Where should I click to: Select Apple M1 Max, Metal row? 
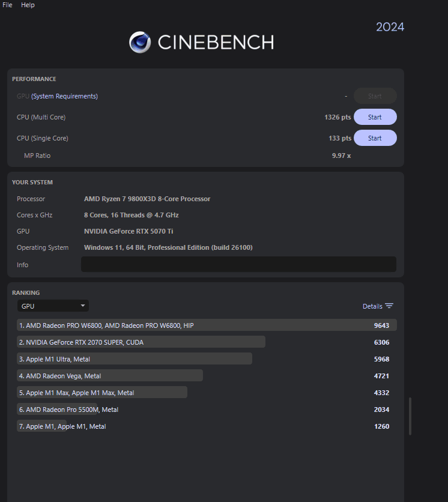(207, 392)
